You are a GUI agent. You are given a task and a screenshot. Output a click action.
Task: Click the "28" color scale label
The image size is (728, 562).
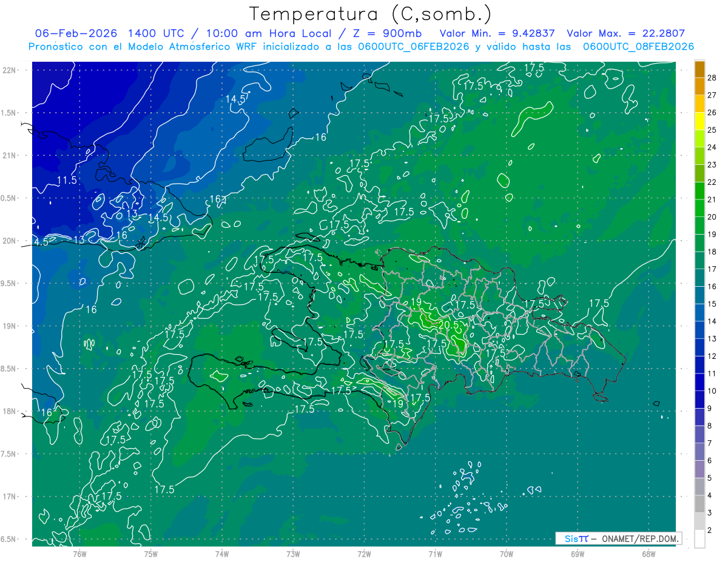tap(713, 78)
